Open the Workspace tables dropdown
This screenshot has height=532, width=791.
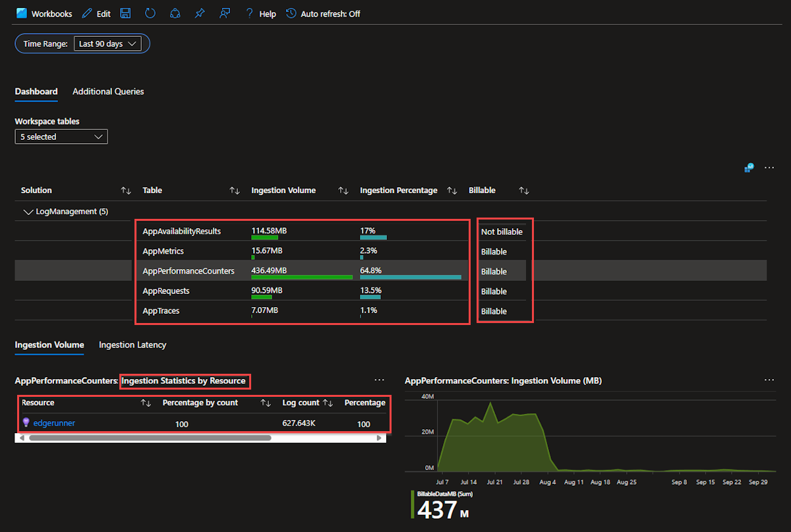pyautogui.click(x=61, y=136)
